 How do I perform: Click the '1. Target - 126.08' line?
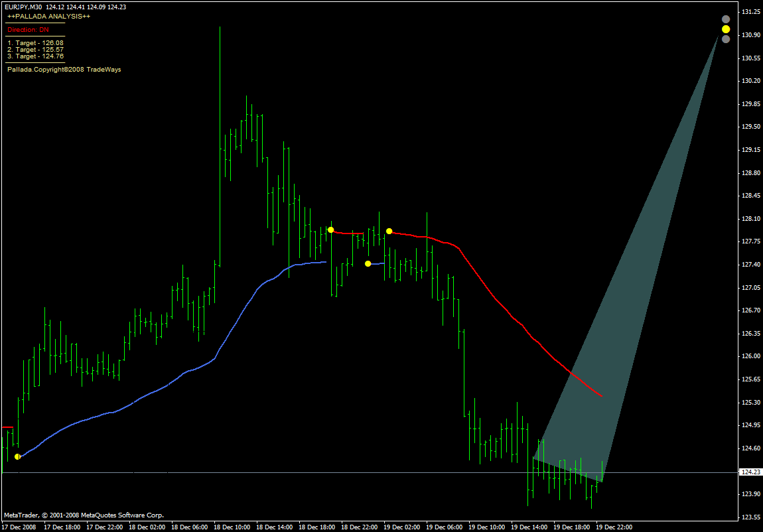click(x=35, y=42)
